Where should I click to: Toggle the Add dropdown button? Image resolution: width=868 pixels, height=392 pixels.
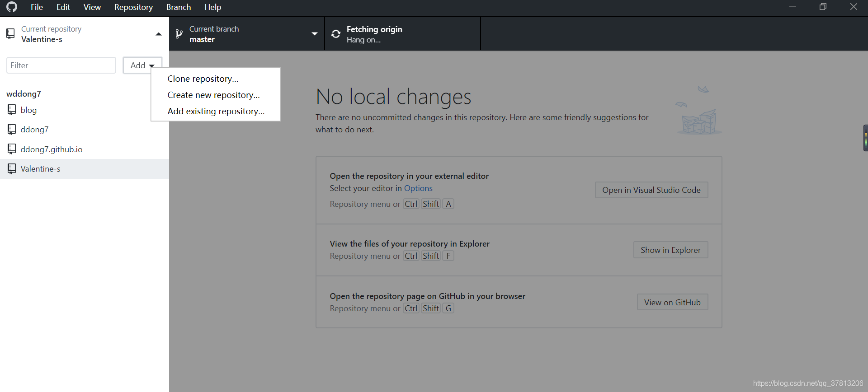142,65
